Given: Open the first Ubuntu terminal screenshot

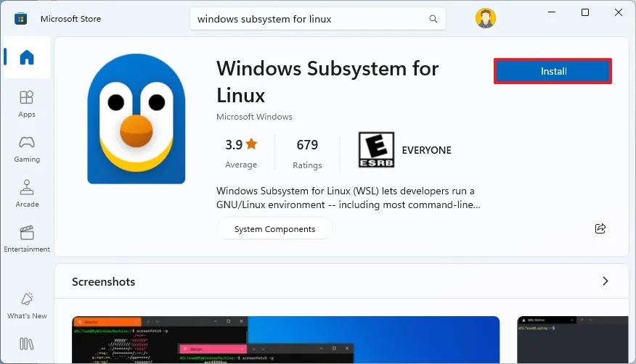Looking at the screenshot, I should tap(285, 339).
